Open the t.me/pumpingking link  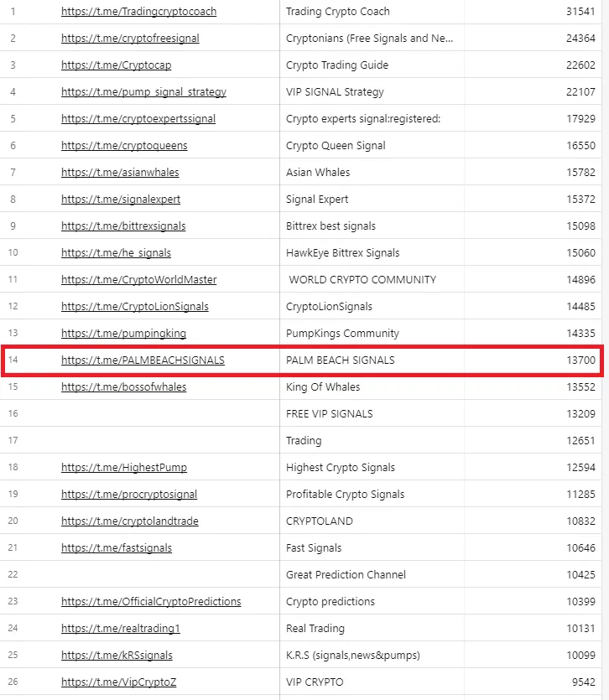coord(123,333)
